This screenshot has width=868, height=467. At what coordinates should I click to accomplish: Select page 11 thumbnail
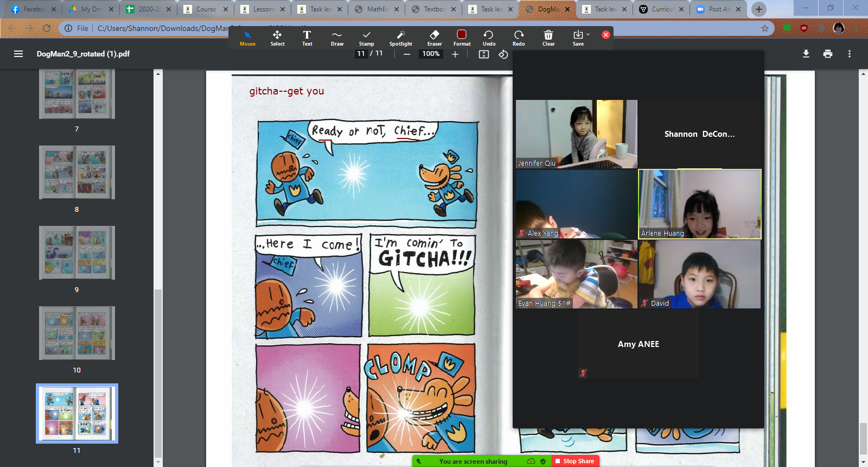(x=77, y=414)
